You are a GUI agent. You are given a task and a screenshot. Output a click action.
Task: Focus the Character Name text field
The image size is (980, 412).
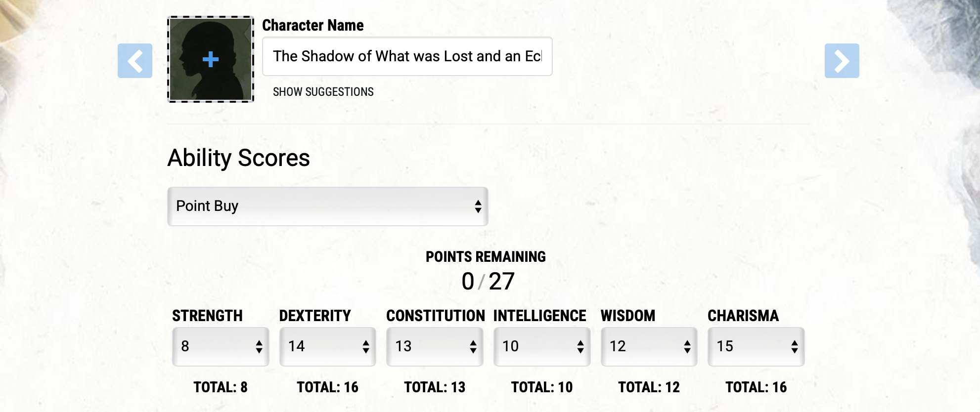click(x=407, y=56)
